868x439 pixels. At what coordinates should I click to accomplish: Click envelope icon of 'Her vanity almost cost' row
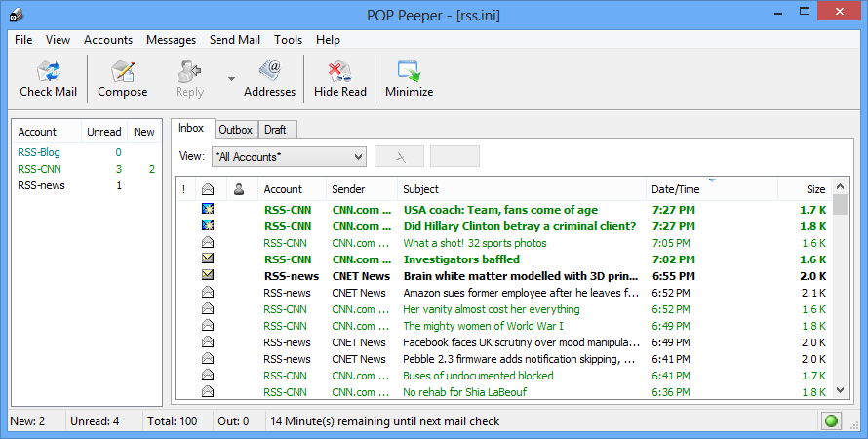tap(208, 309)
